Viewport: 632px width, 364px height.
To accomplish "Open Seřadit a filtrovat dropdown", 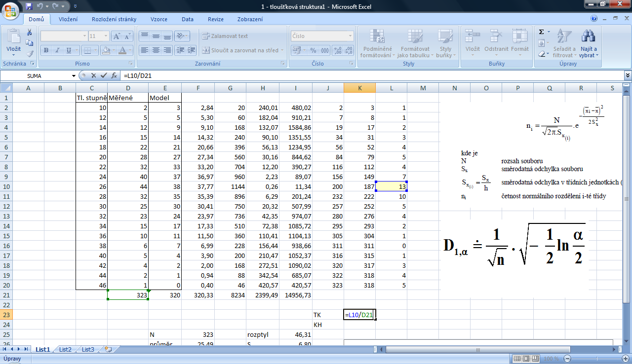I will click(564, 43).
